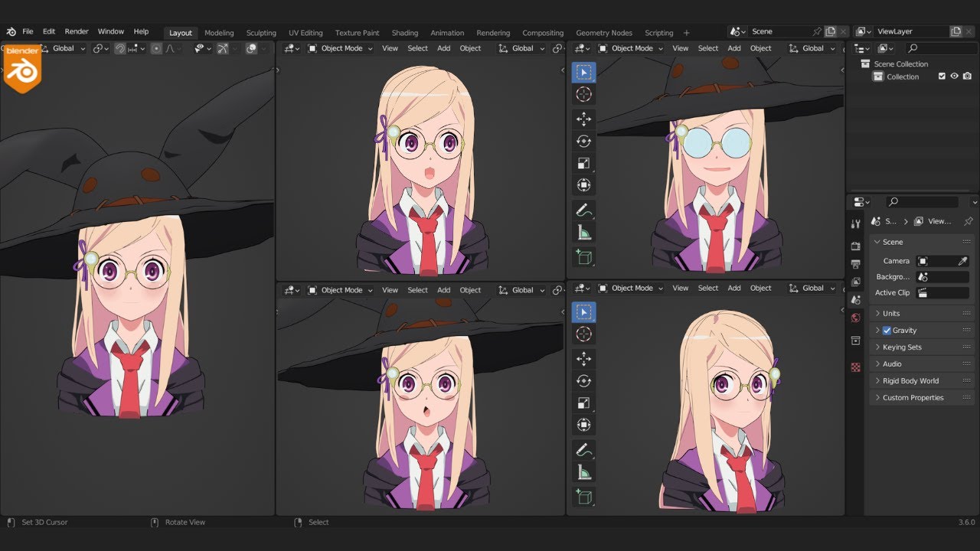This screenshot has height=551, width=980.
Task: Open the Texture properties tab
Action: click(x=856, y=367)
